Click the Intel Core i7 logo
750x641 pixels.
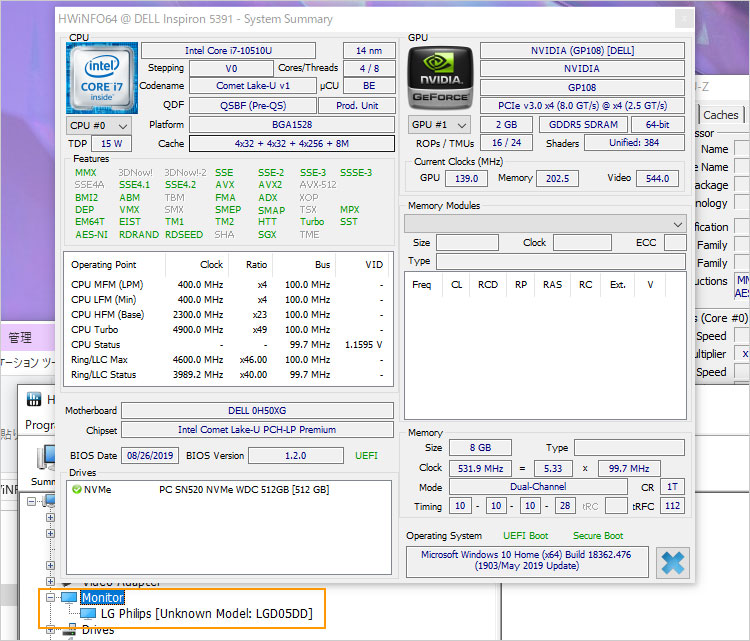click(x=102, y=78)
